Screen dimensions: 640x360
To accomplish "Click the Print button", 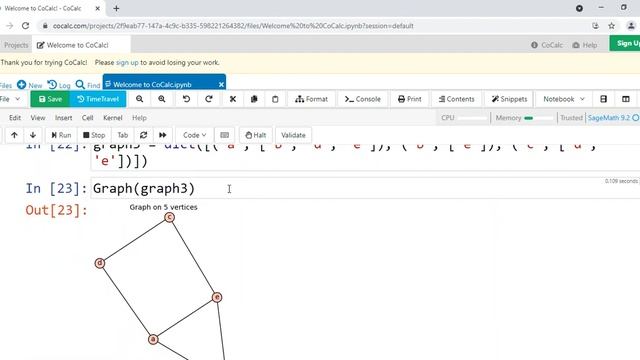I will click(409, 99).
